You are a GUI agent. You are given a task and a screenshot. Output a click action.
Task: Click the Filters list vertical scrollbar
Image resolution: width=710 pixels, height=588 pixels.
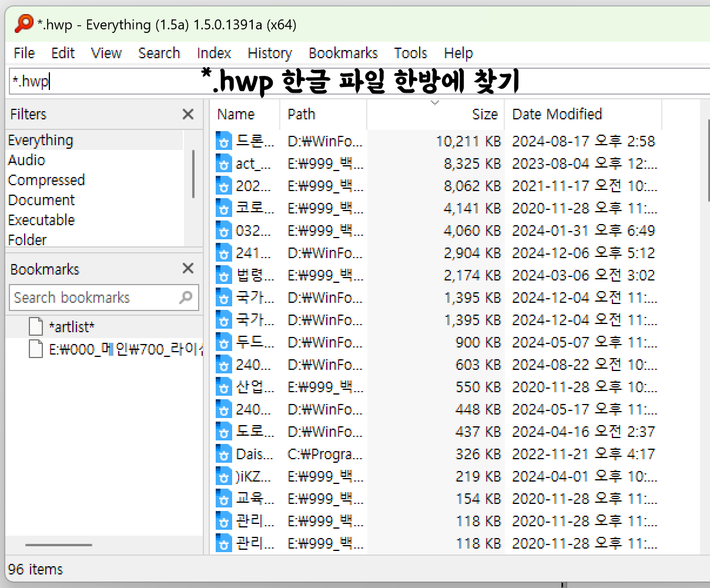pos(193,175)
